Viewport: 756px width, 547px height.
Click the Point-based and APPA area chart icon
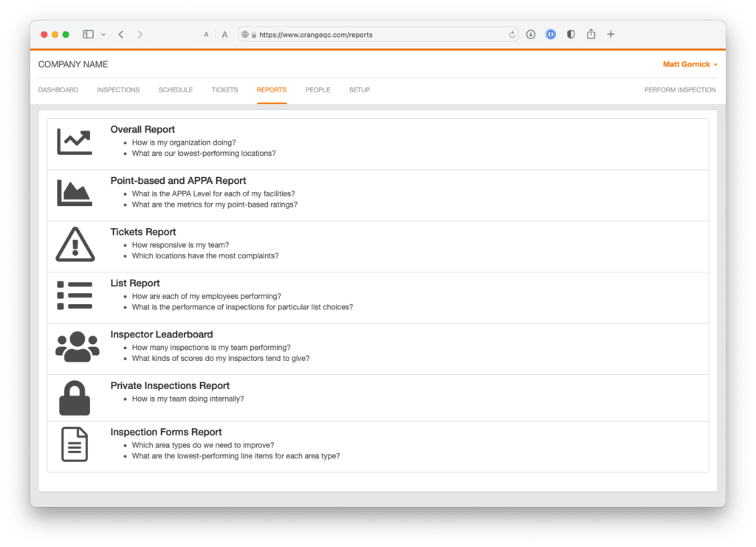click(75, 193)
